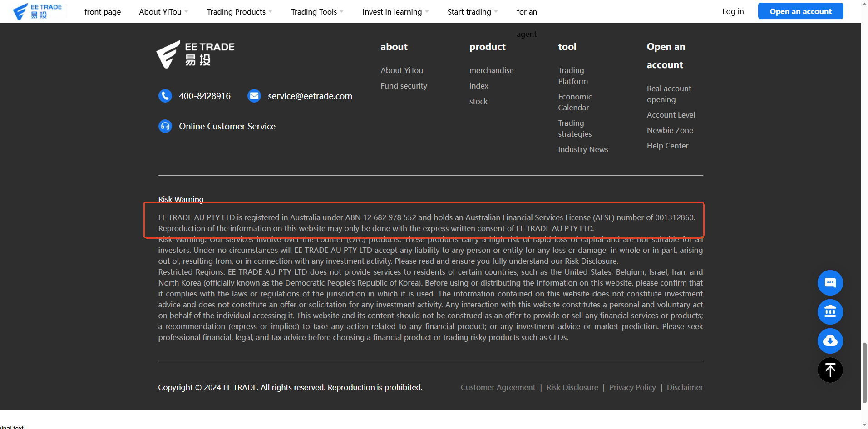Click the stock product link
The image size is (868, 429).
click(x=478, y=101)
